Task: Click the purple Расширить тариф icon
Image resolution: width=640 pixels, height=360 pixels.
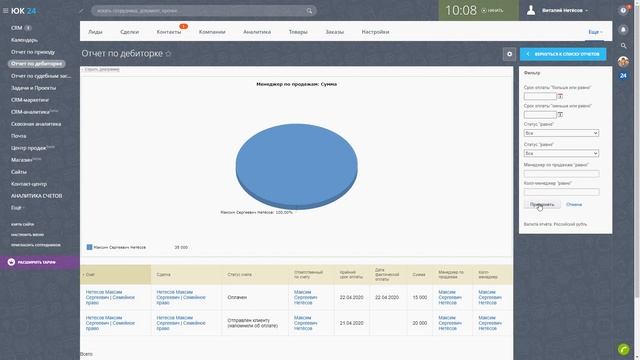Action: (x=11, y=262)
